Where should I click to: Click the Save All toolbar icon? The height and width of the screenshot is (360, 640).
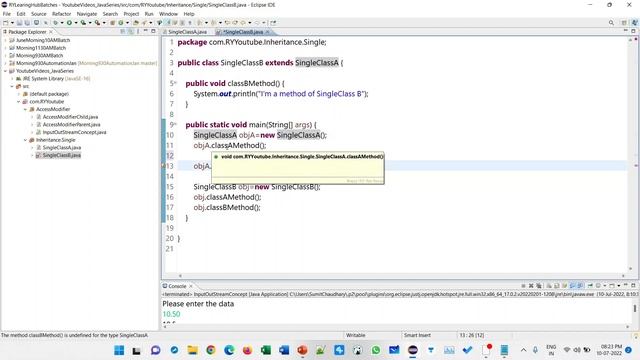(27, 23)
